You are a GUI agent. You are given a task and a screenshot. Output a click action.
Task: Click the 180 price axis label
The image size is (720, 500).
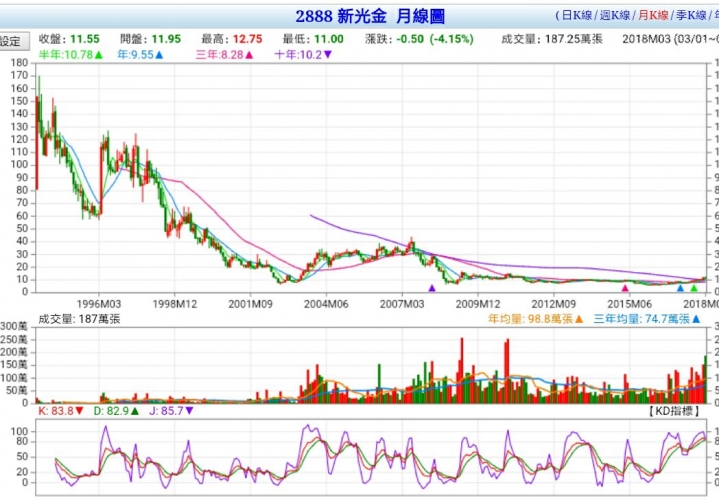[19, 63]
